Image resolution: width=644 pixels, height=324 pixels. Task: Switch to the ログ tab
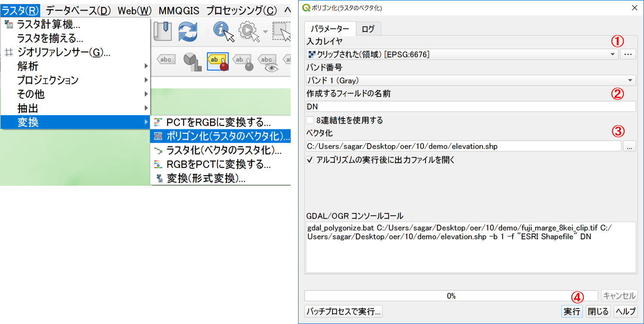point(368,29)
